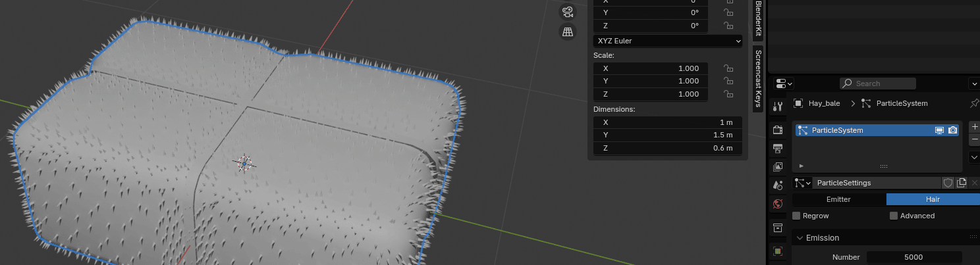The image size is (980, 265).
Task: Toggle ParticleSystem viewport display visibility
Action: [x=939, y=130]
